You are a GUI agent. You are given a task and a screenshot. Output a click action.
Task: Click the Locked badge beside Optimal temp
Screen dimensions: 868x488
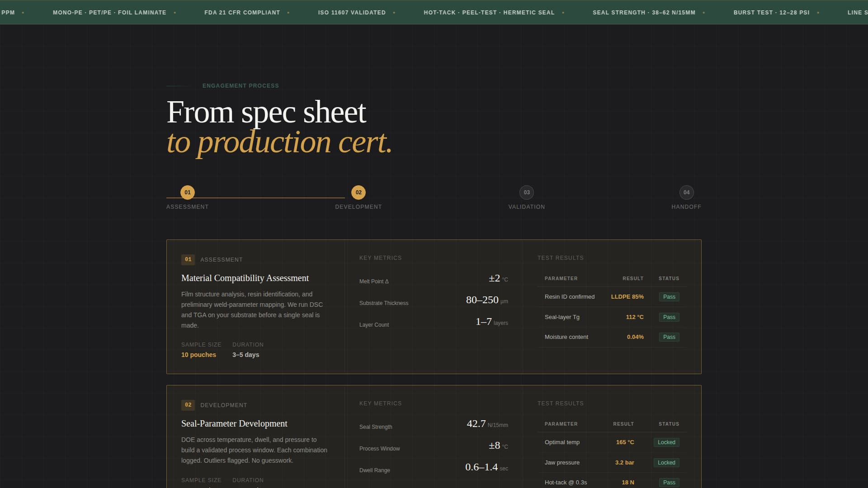pos(666,442)
